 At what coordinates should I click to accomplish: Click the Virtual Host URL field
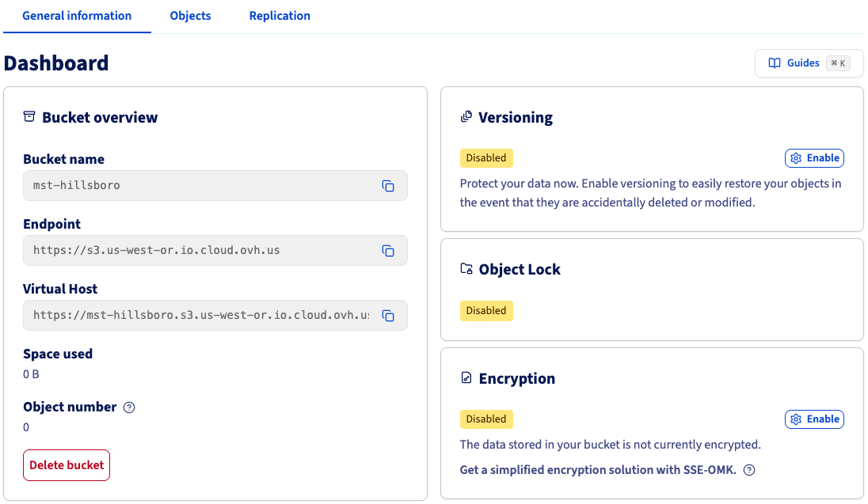[x=215, y=316]
